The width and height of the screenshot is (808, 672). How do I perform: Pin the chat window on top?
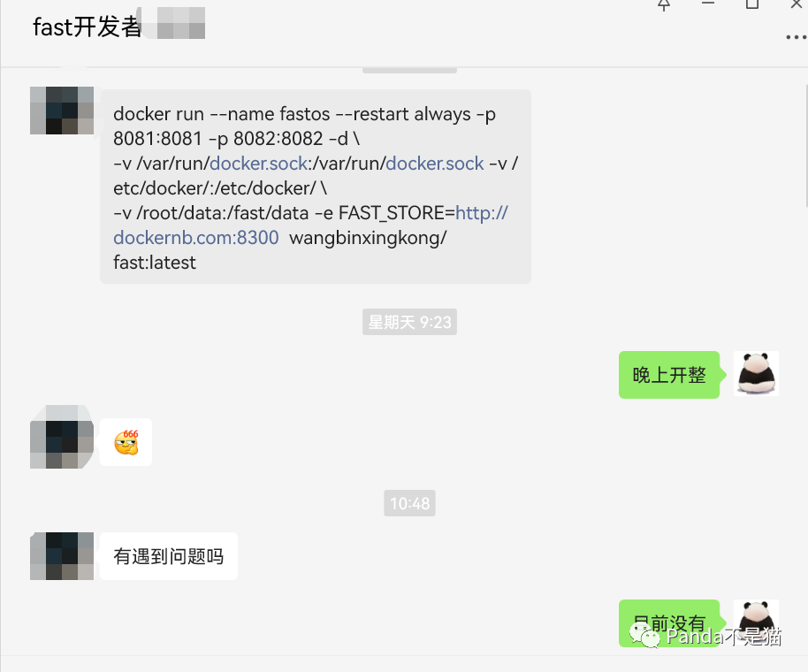664,5
